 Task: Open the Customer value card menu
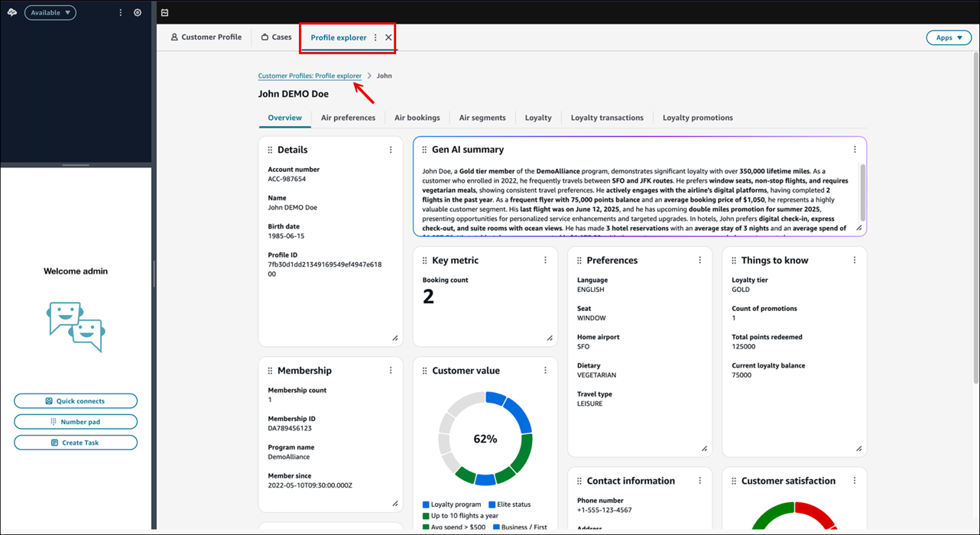click(x=545, y=370)
